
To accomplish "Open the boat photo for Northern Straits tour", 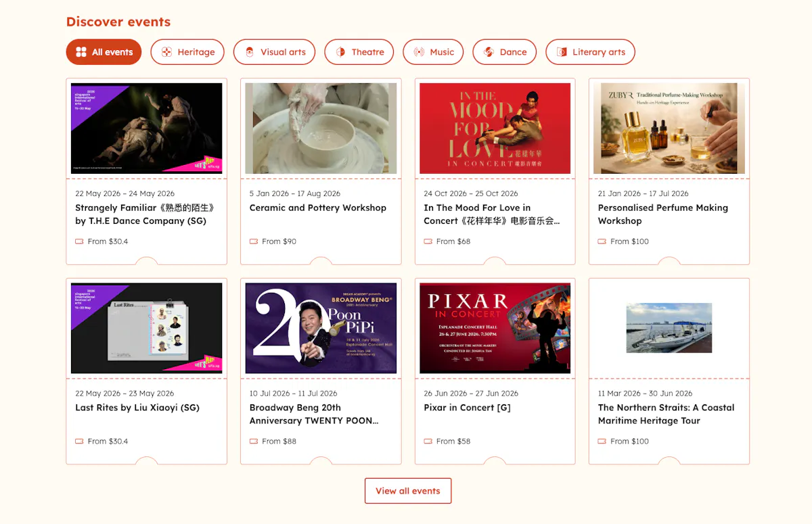I will pos(669,328).
